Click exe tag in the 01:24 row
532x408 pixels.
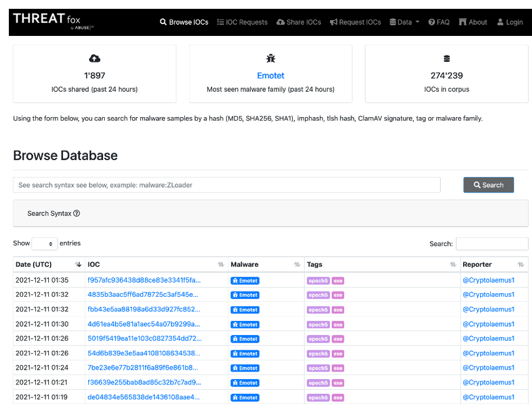point(338,369)
